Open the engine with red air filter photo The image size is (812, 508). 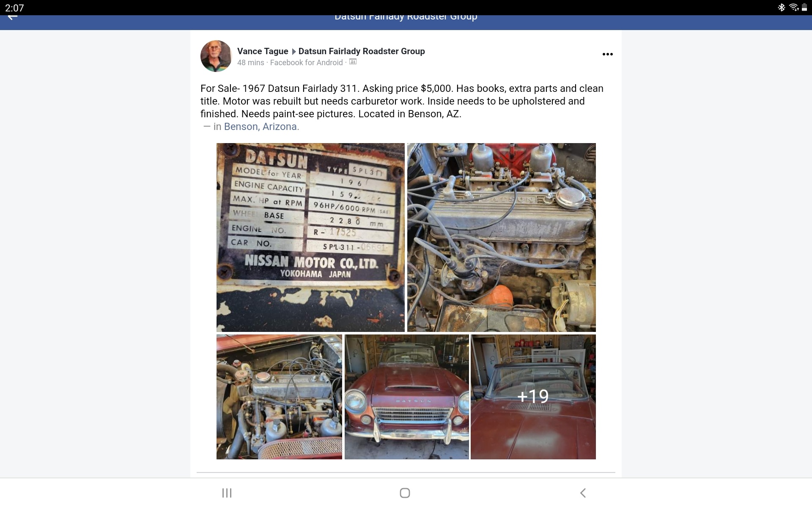pos(279,397)
